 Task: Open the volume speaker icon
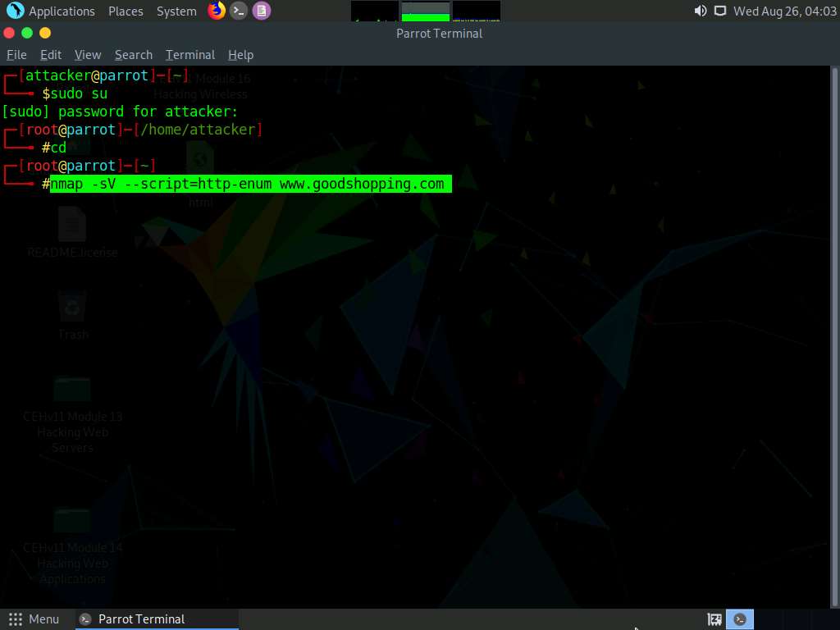pyautogui.click(x=701, y=11)
